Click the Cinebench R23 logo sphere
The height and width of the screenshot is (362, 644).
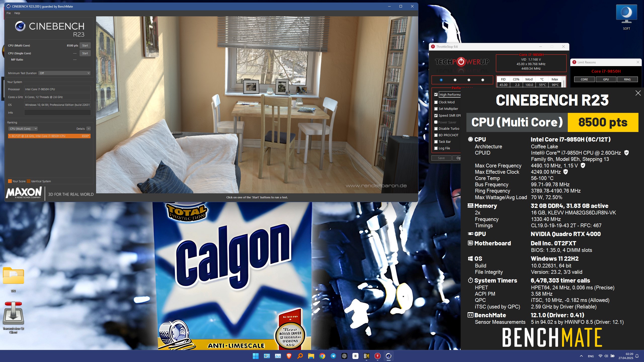[x=20, y=26]
